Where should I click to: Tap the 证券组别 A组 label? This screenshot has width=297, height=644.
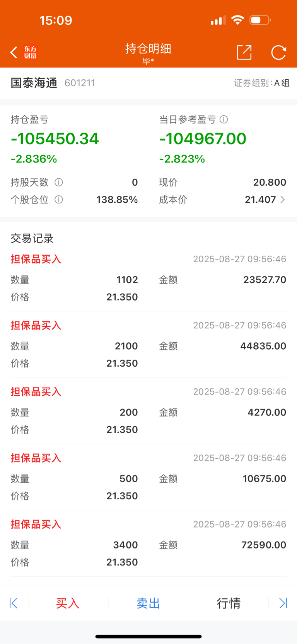click(x=262, y=83)
